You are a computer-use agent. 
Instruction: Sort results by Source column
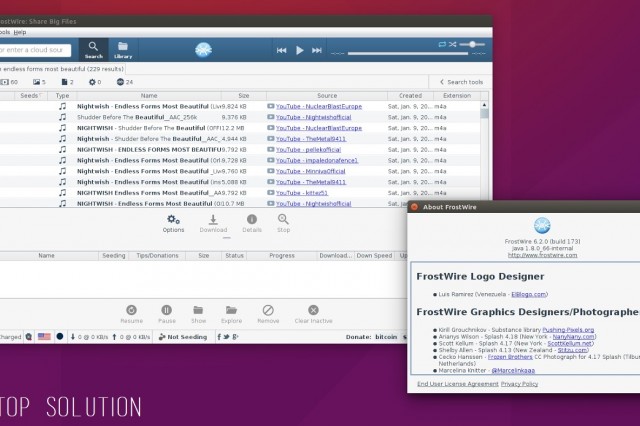point(327,95)
